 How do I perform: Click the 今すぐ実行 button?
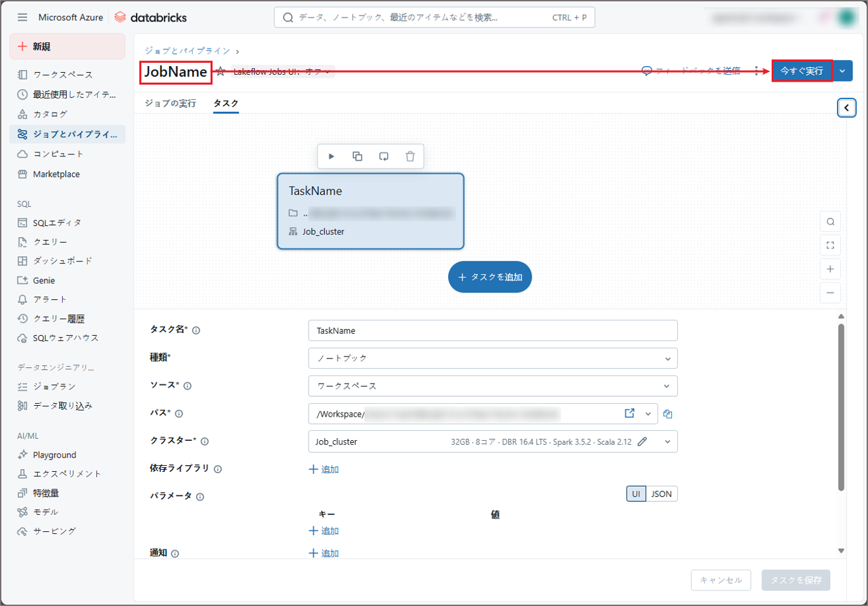(801, 71)
